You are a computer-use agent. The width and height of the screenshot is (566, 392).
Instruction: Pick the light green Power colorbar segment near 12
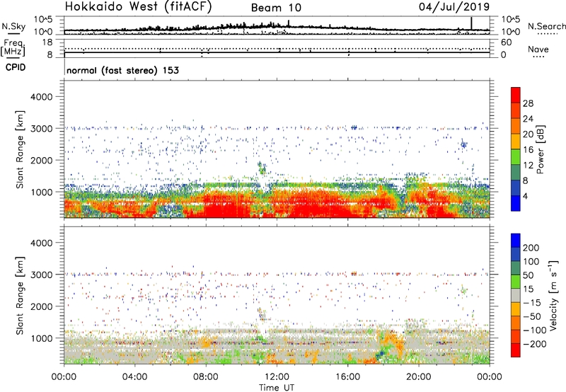point(516,157)
